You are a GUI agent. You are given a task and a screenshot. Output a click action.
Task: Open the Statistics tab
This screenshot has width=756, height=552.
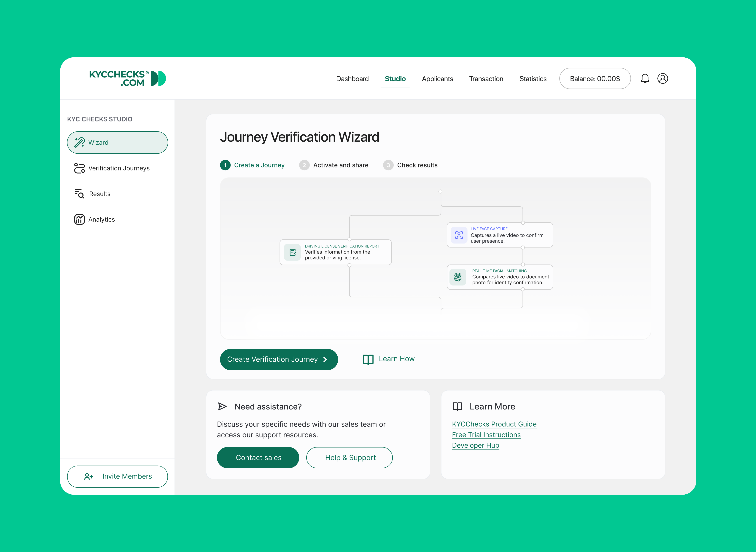click(x=533, y=79)
